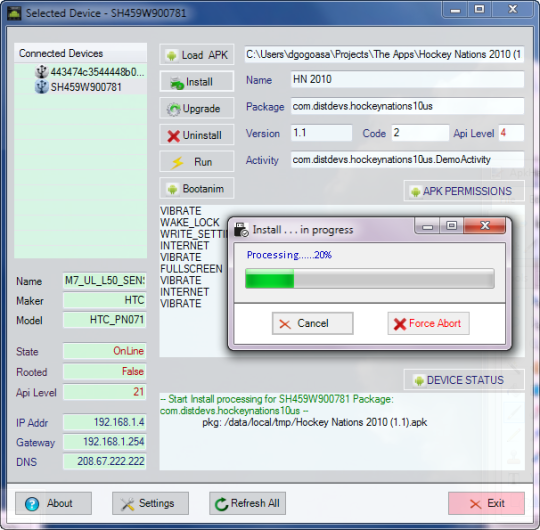
Task: Click WRITE_SETTI permission entry
Action: [194, 234]
